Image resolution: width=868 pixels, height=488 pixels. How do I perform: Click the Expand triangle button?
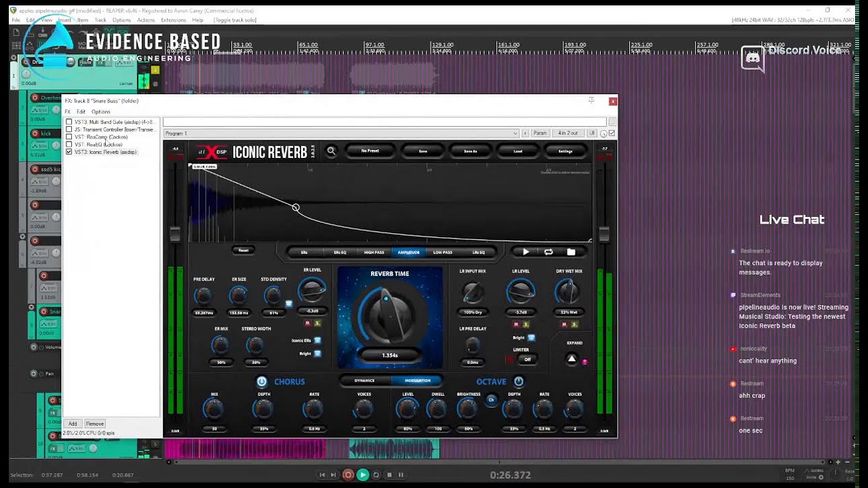[572, 359]
